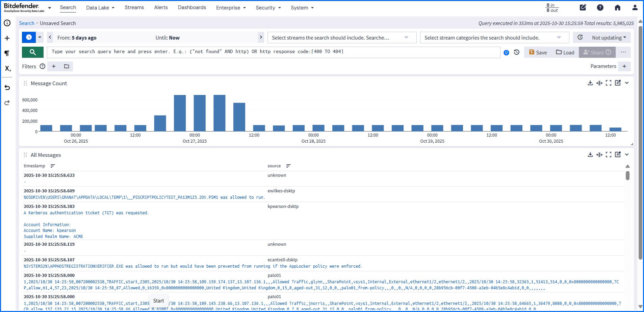Sort messages by the timestamp column

(53, 166)
